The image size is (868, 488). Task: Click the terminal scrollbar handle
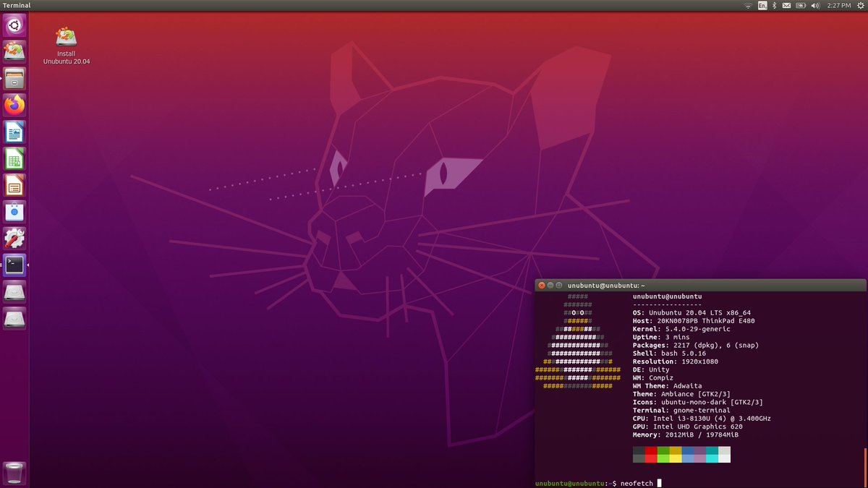(x=864, y=468)
